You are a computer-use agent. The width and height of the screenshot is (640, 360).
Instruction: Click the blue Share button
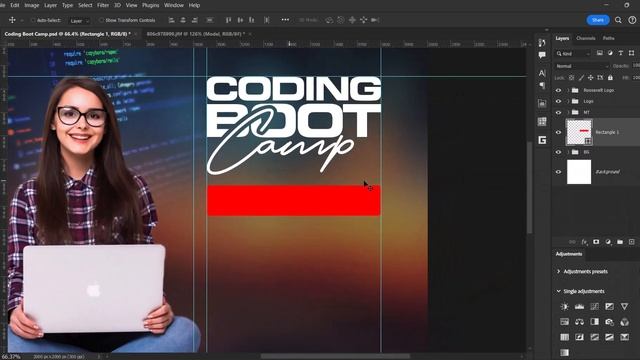pos(598,20)
